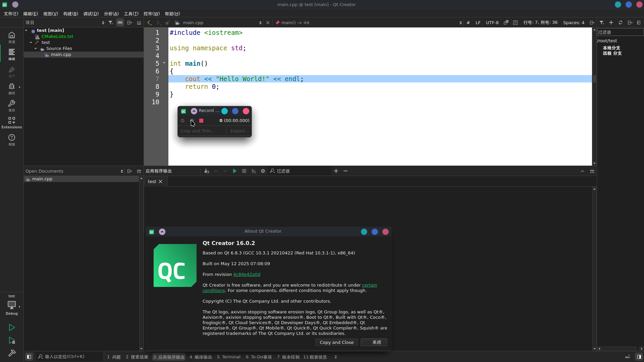Open output pane settings gear

(x=263, y=171)
